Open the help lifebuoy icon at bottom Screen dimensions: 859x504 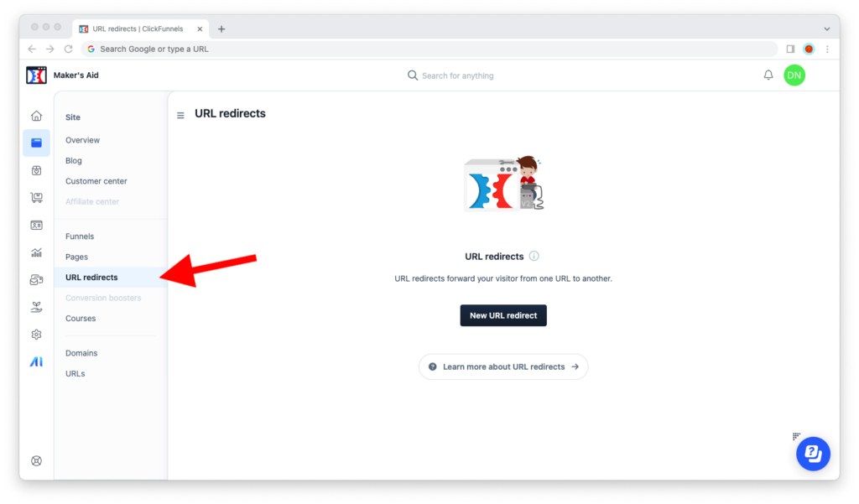pyautogui.click(x=36, y=460)
